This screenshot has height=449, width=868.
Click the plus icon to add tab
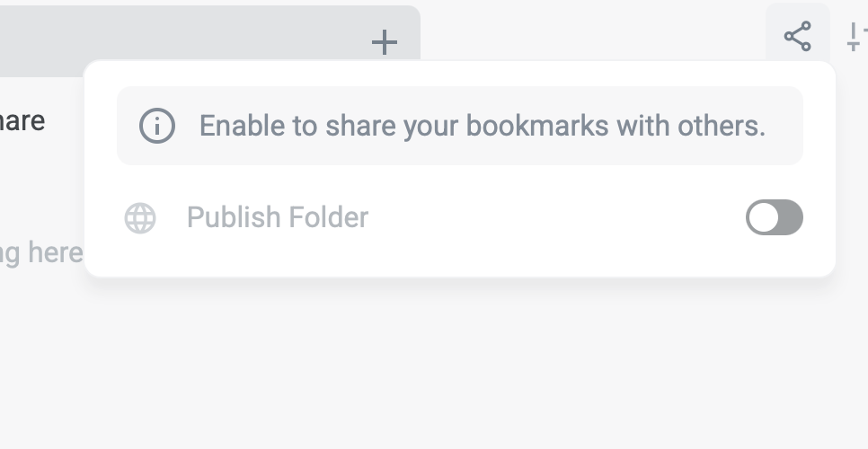[x=384, y=41]
